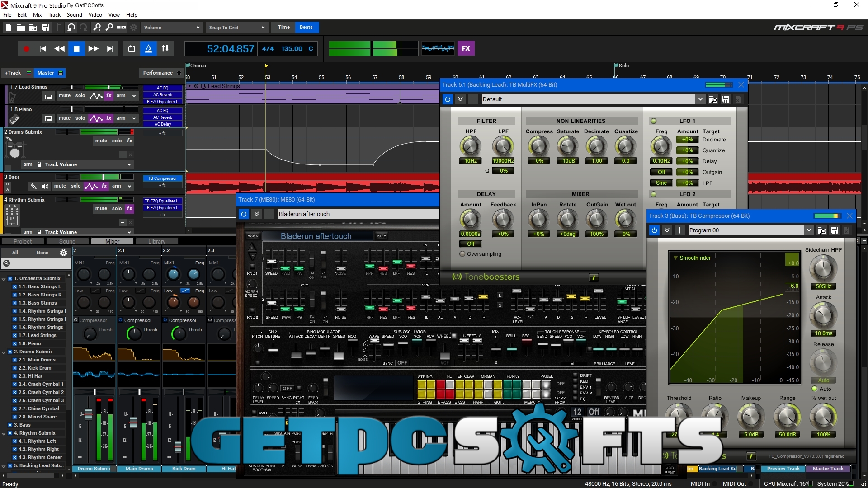Toggle the LFO 1 enable light
The image size is (868, 488).
point(653,121)
